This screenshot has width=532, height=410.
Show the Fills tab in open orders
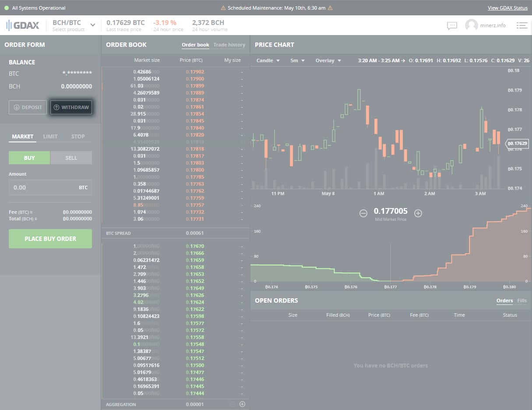tap(522, 300)
